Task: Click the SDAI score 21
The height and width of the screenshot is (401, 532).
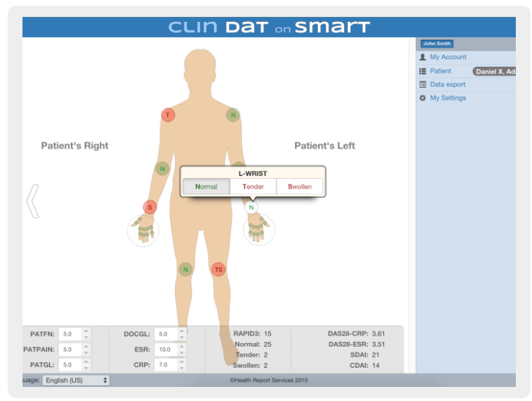Action: 375,355
